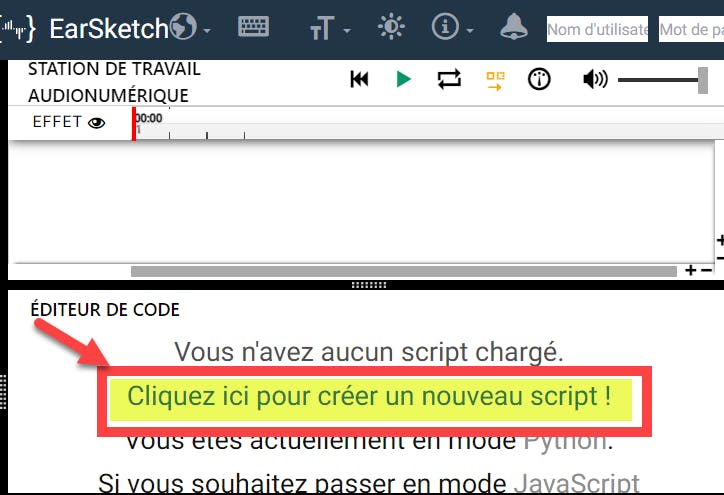The width and height of the screenshot is (724, 495).
Task: Toggle the light/dark color theme
Action: tap(391, 27)
